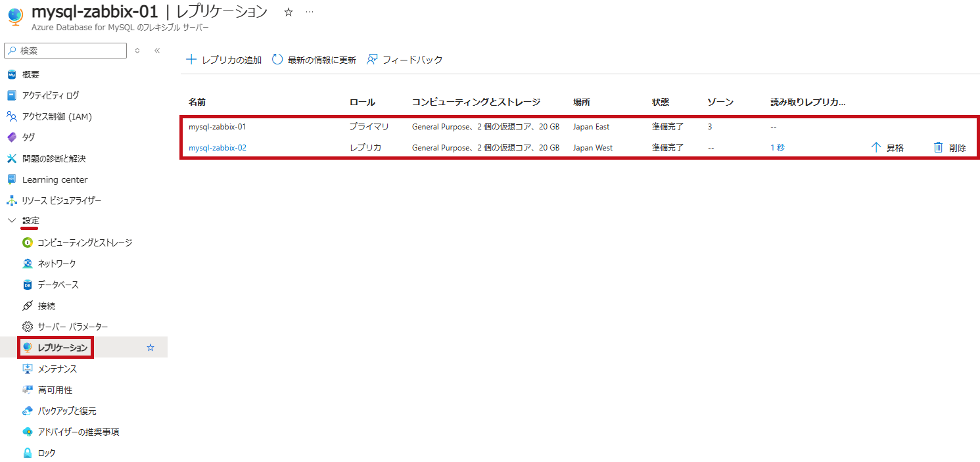
Task: Open the Learning center menu item
Action: (x=55, y=179)
